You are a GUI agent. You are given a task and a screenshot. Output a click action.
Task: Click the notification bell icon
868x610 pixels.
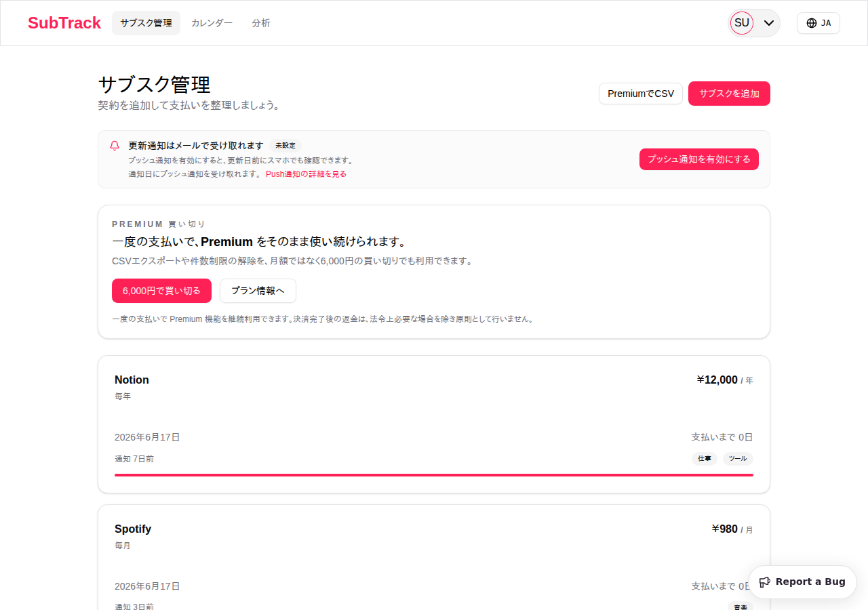115,146
